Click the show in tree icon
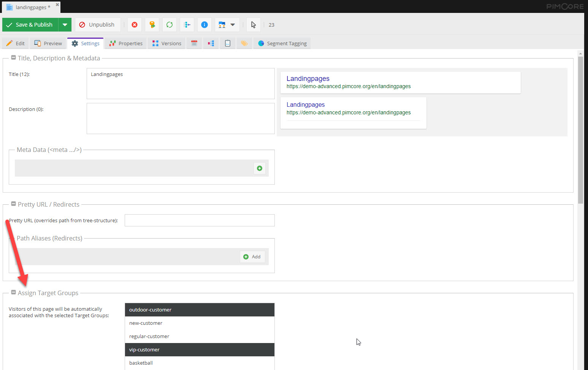The image size is (588, 370). pyautogui.click(x=187, y=25)
